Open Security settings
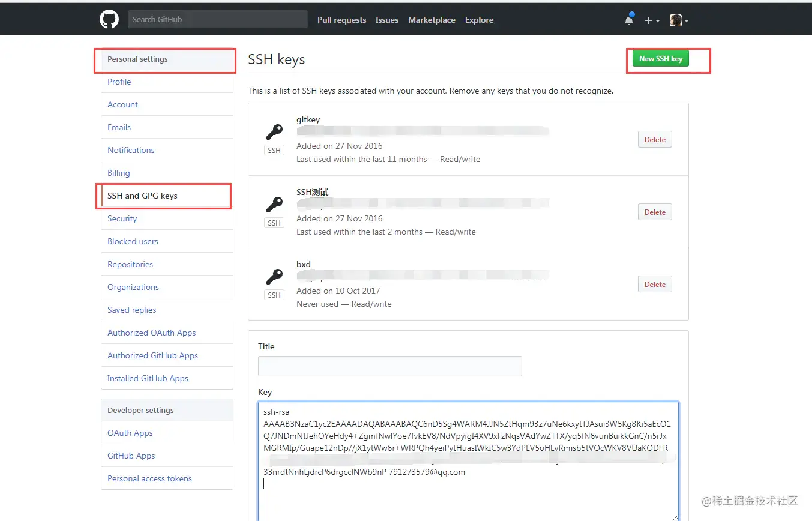The width and height of the screenshot is (812, 521). pos(167,218)
